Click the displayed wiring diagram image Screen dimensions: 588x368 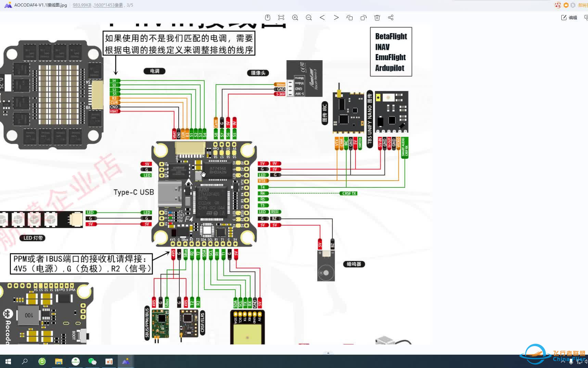point(216,184)
